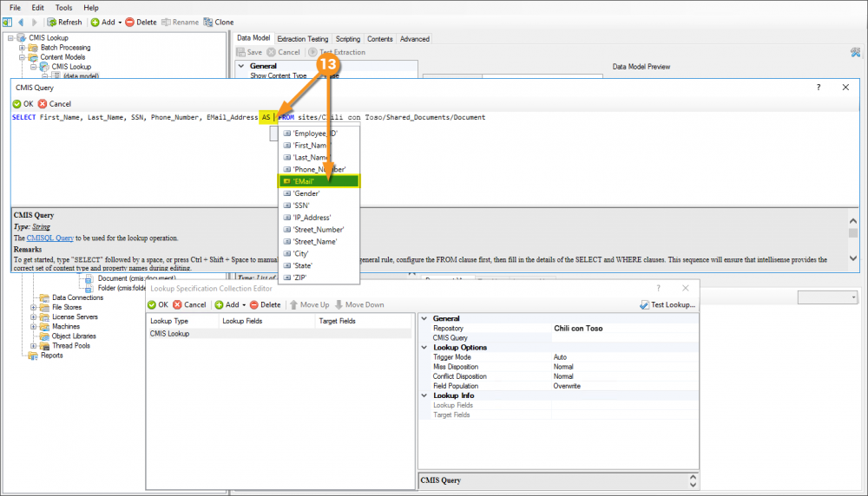868x496 pixels.
Task: Click Add in Lookup Specification Collection Editor
Action: pos(227,304)
